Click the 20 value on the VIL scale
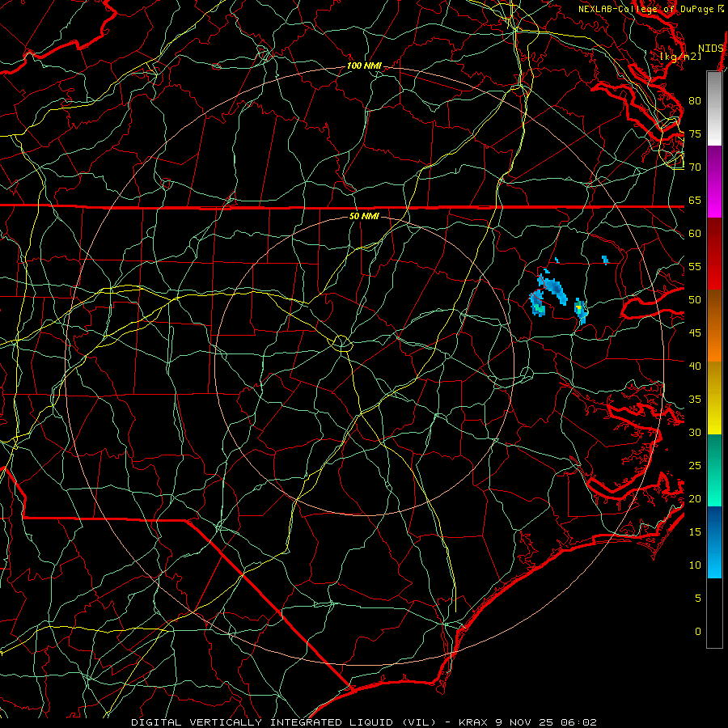The width and height of the screenshot is (728, 728). pyautogui.click(x=695, y=498)
